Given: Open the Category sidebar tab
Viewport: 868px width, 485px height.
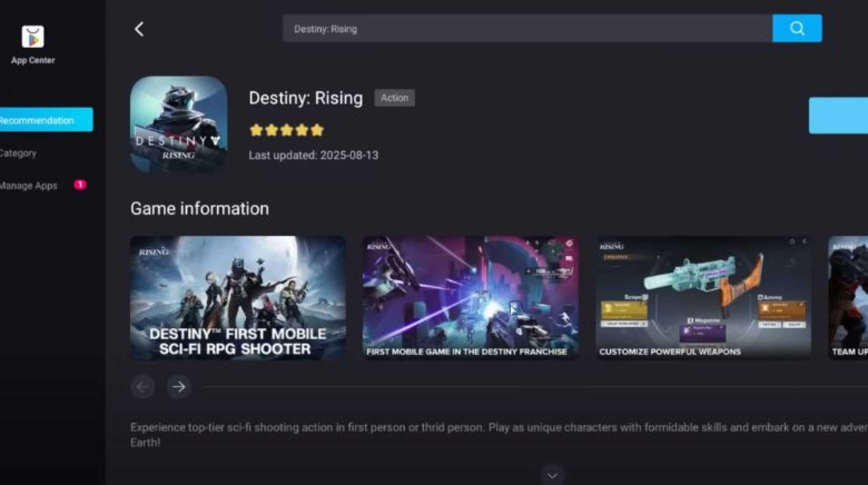Looking at the screenshot, I should (x=18, y=153).
